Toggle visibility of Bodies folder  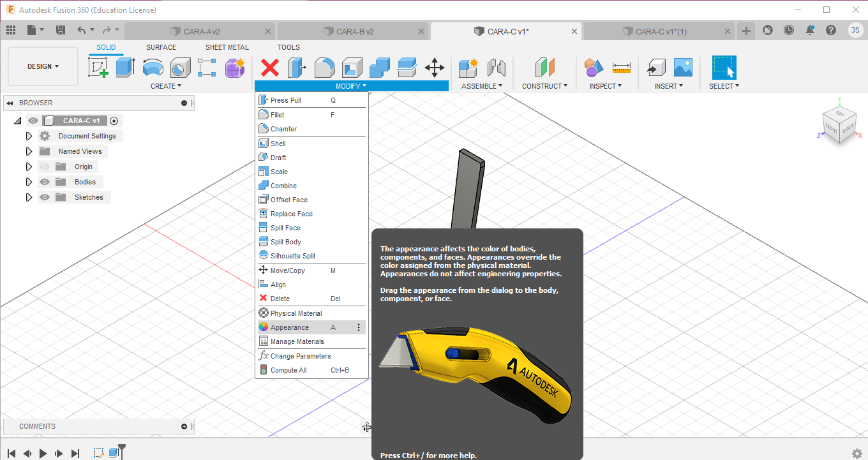(45, 182)
